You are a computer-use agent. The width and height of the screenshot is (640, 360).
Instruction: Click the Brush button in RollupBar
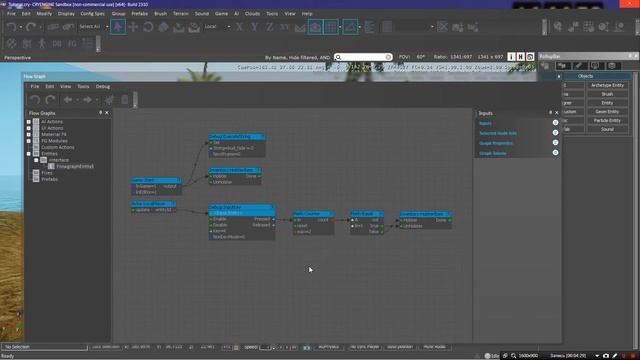pos(607,94)
